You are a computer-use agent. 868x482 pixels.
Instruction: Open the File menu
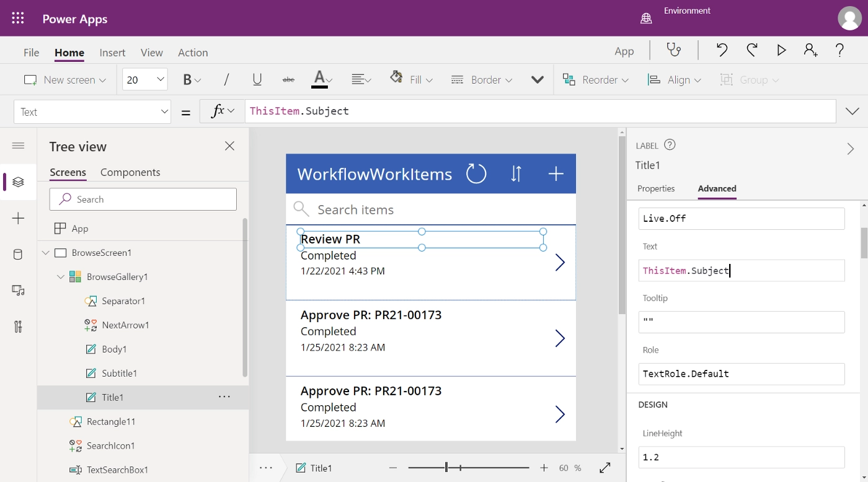[31, 53]
